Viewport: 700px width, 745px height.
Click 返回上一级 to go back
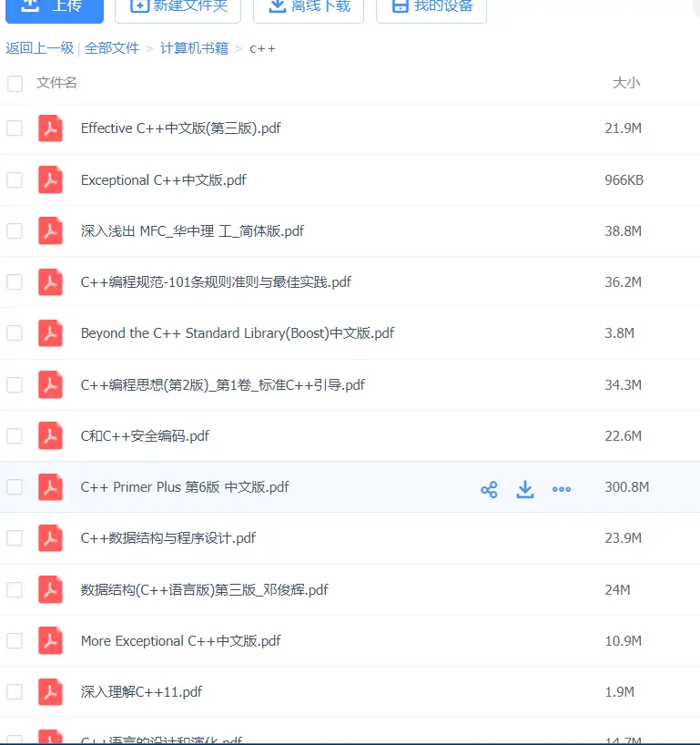click(x=40, y=48)
